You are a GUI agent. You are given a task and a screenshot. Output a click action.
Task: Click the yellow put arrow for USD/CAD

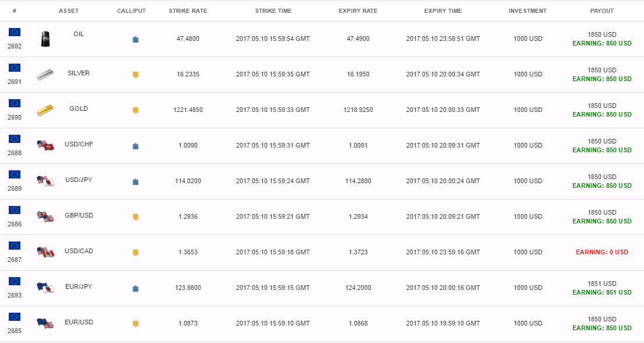tap(136, 253)
